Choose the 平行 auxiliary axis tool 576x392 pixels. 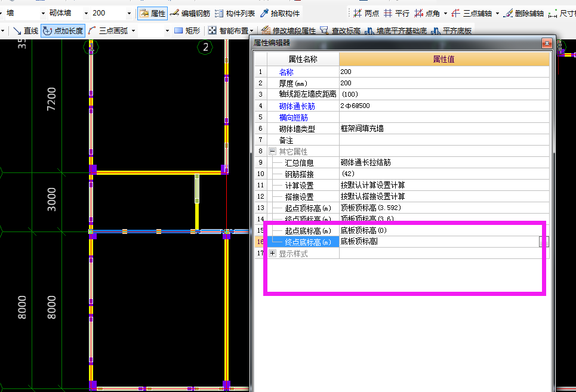[396, 14]
